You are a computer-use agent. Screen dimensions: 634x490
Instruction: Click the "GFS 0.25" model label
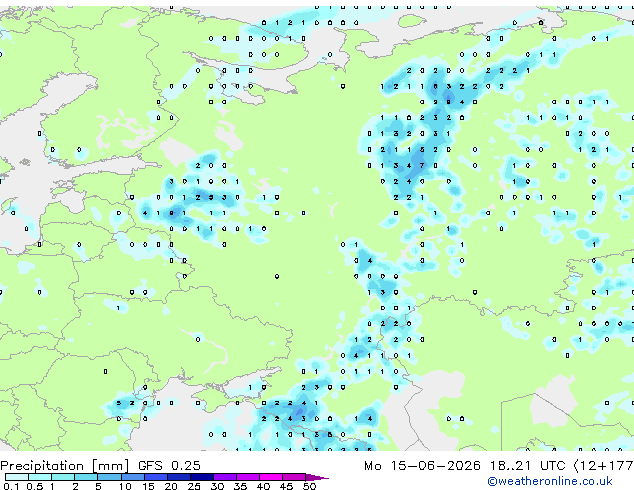[169, 466]
